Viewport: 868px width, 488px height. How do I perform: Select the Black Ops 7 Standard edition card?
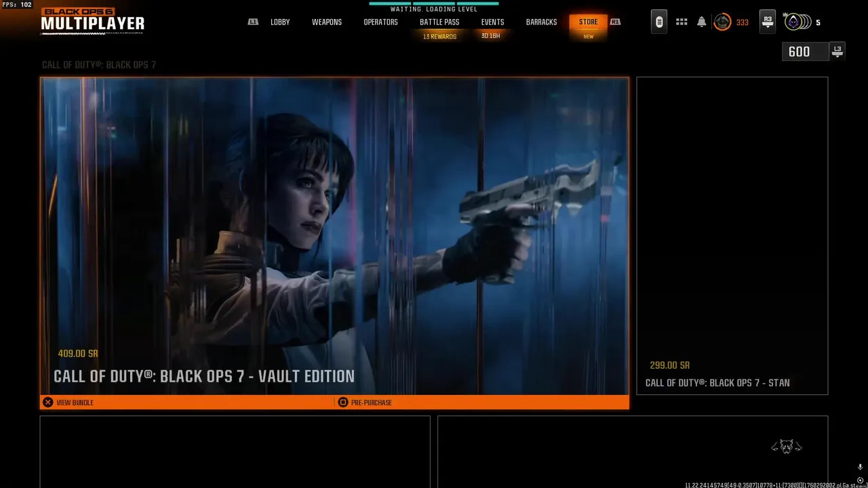point(732,236)
